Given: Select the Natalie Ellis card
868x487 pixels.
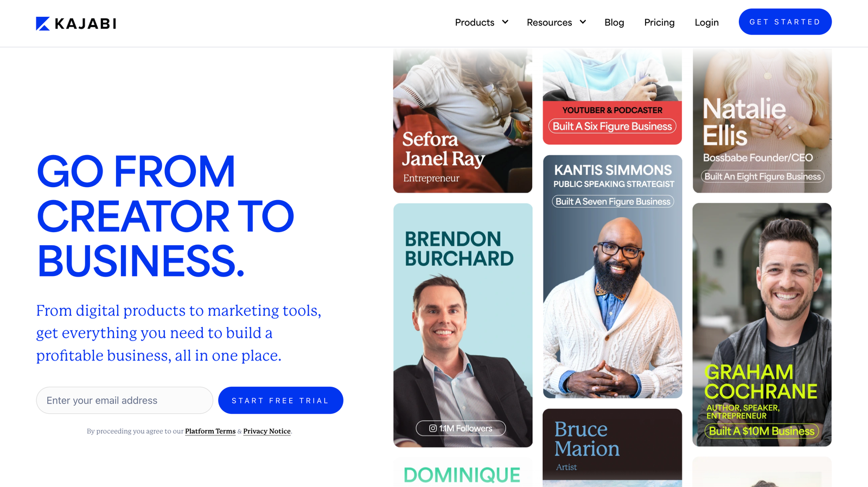Looking at the screenshot, I should 762,120.
